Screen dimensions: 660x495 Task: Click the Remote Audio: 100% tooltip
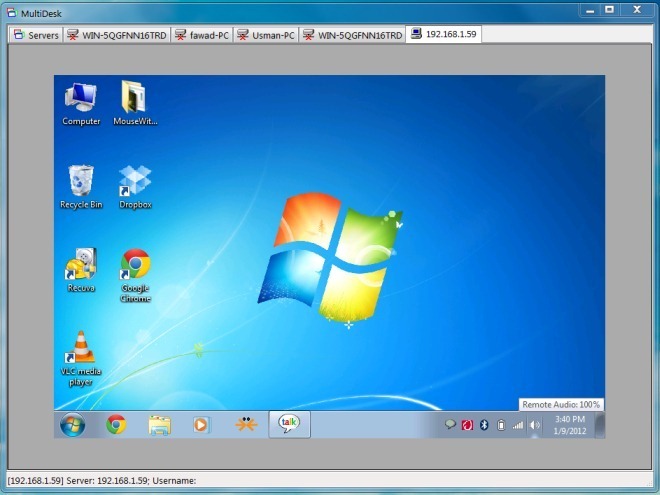click(x=561, y=405)
